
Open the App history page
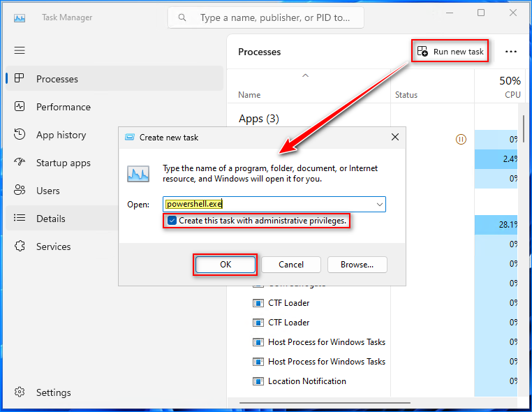(x=61, y=135)
